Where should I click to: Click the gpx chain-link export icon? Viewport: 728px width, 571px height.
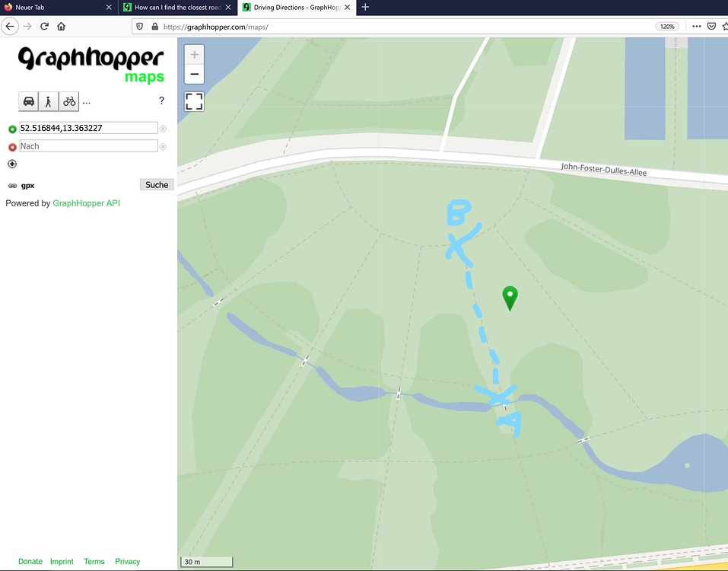[12, 185]
